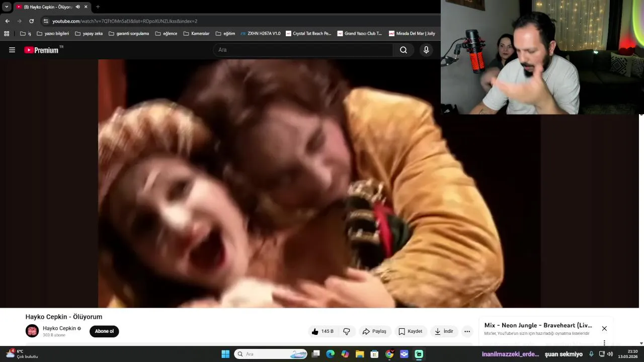Go forward with browser forward arrow
Screen dimensions: 644x362
(19, 21)
